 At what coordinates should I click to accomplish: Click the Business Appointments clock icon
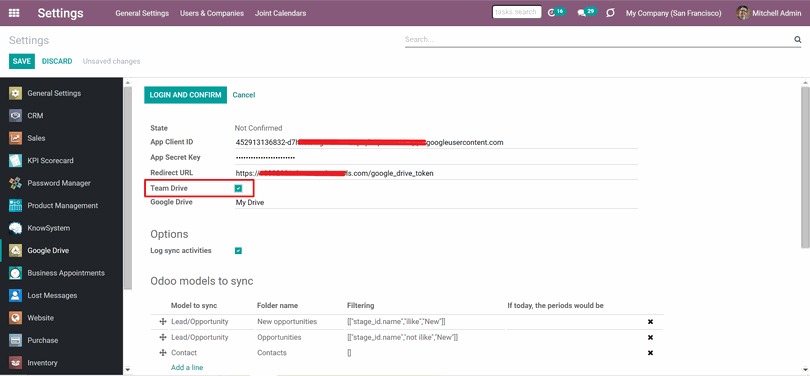(15, 273)
